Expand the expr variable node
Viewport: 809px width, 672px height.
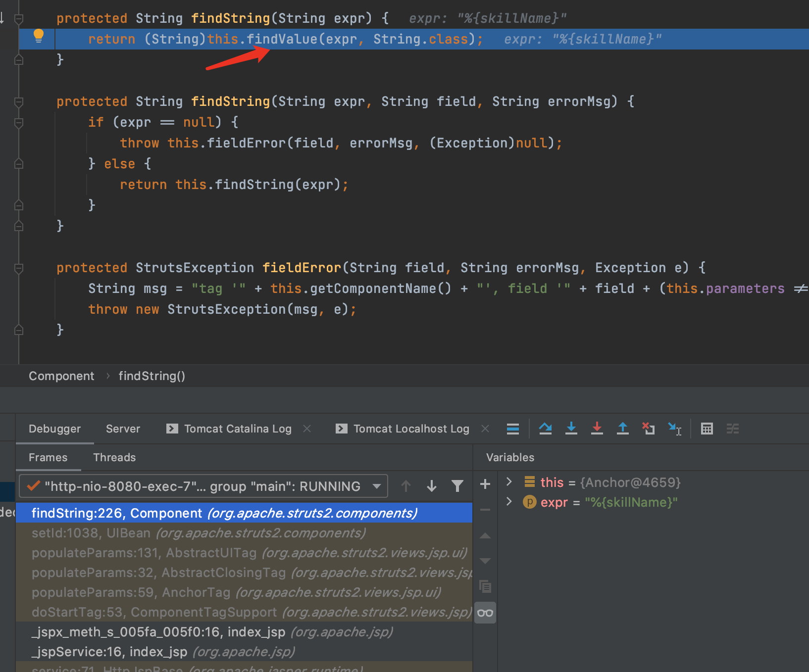508,502
